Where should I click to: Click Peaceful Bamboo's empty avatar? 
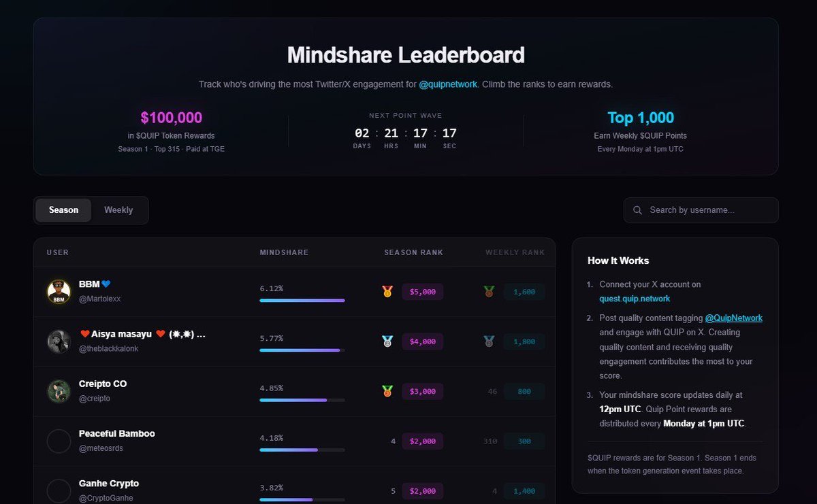tap(59, 441)
